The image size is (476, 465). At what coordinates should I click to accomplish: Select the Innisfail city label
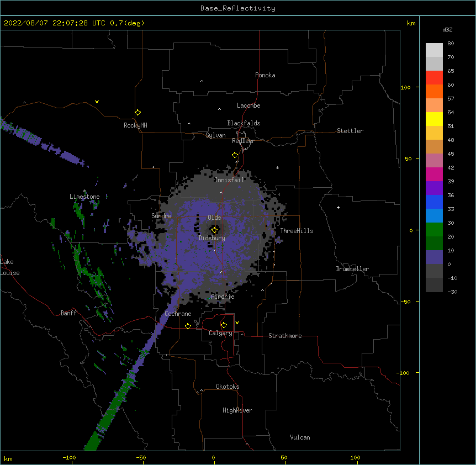229,180
